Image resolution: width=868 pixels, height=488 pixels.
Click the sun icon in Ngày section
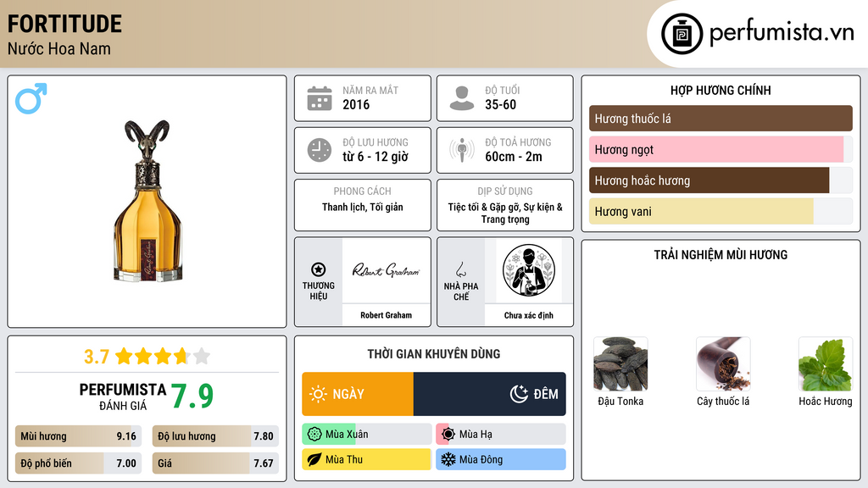pyautogui.click(x=318, y=394)
